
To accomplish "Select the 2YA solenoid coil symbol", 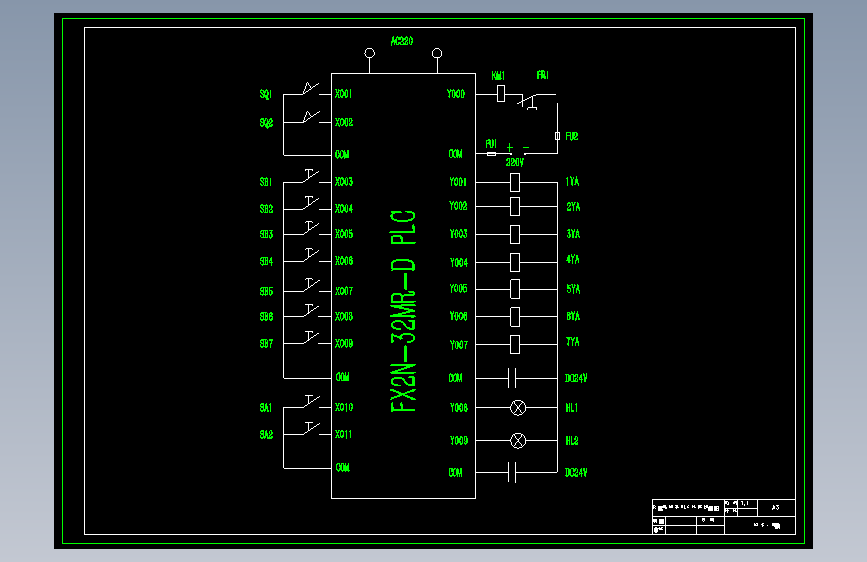I will (x=515, y=206).
